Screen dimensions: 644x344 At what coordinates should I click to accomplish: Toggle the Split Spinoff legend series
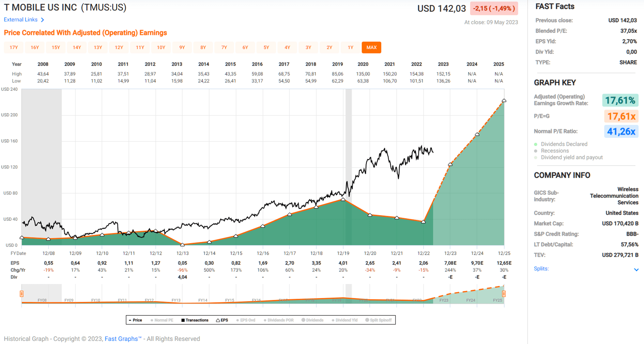379,320
